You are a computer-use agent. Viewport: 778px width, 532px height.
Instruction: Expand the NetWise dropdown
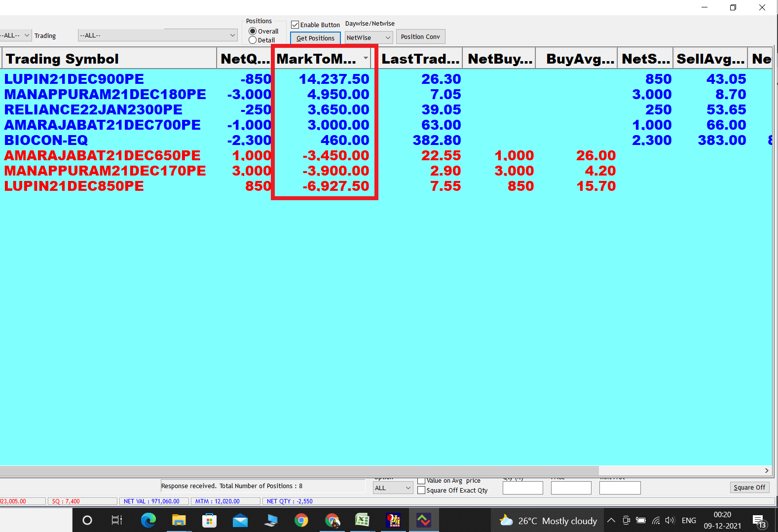pos(369,37)
